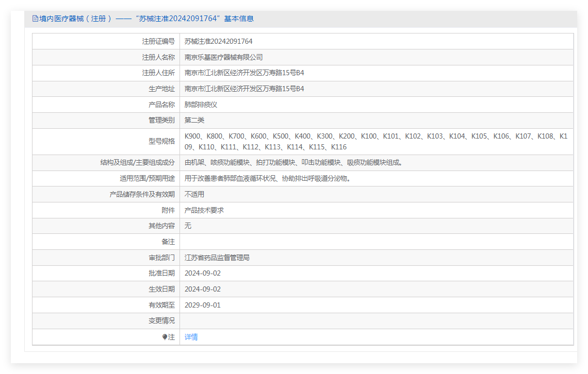Click the 型号规格 label

click(x=161, y=141)
